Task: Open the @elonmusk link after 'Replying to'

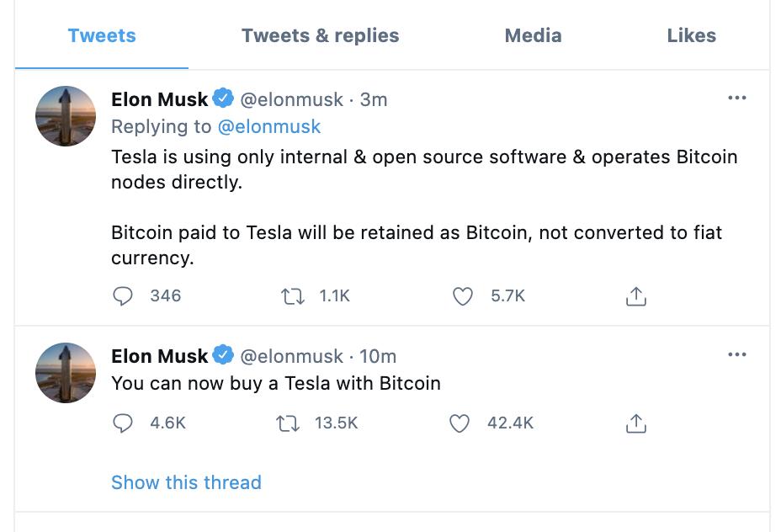Action: pos(269,126)
